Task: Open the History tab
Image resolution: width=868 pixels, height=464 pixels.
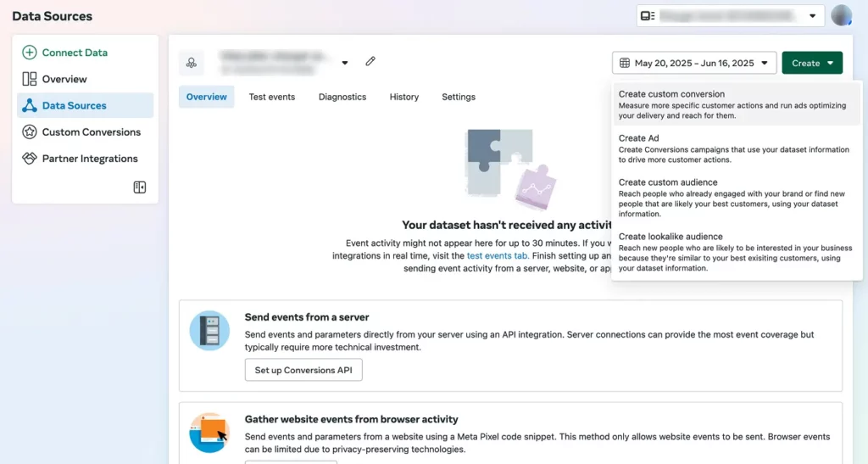Action: (x=404, y=97)
